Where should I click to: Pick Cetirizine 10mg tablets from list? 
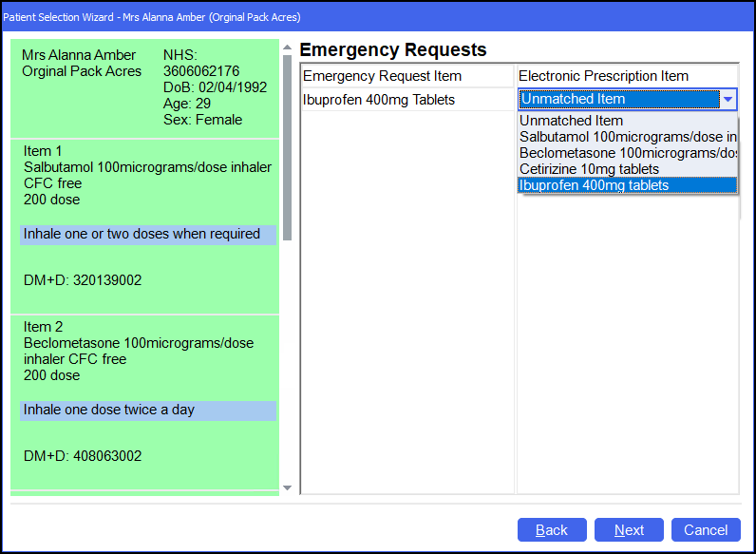point(589,169)
